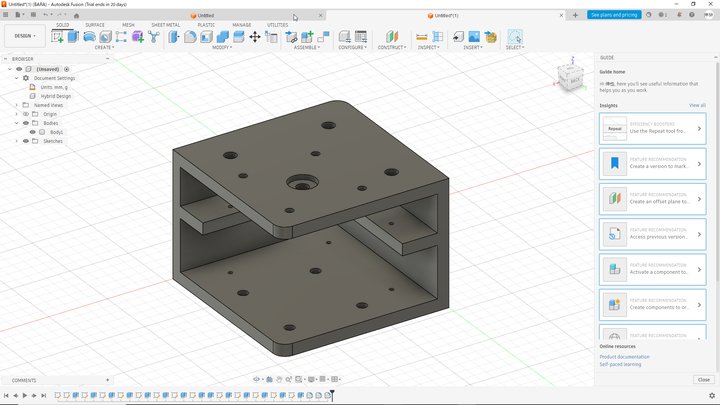Open Self-paced learning link
This screenshot has height=405, width=720.
coord(620,365)
